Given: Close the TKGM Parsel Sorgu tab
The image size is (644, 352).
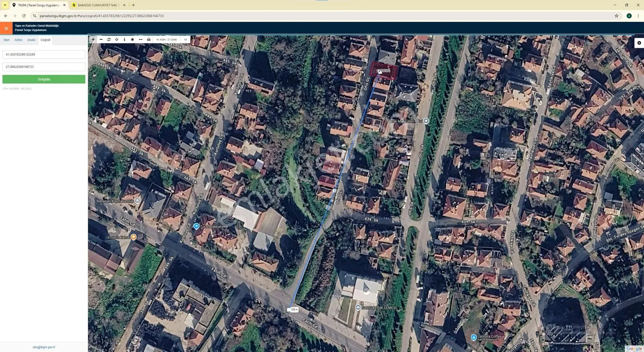Looking at the screenshot, I should pos(64,5).
